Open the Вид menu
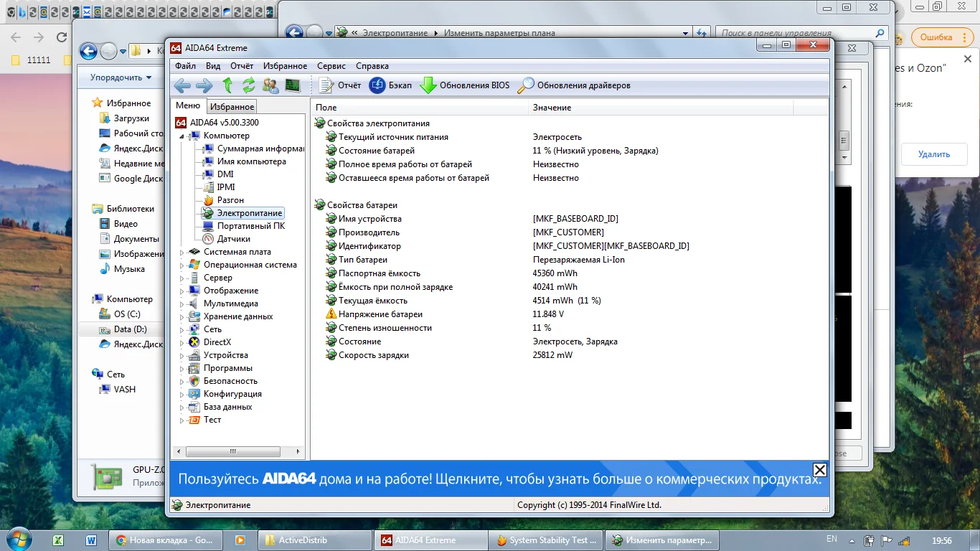 pos(213,66)
